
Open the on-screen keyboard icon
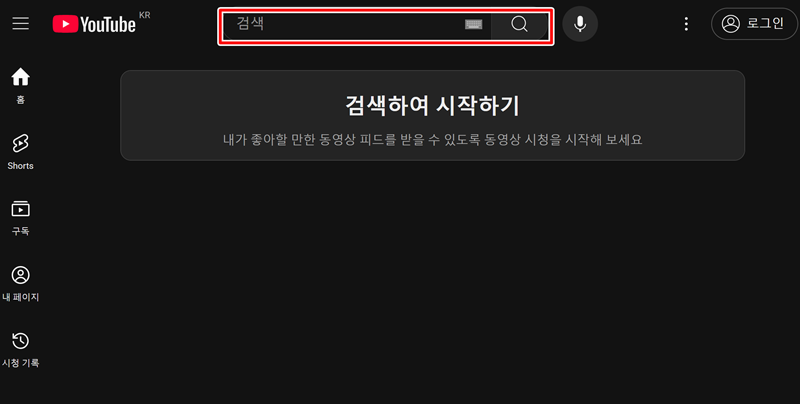pyautogui.click(x=473, y=24)
